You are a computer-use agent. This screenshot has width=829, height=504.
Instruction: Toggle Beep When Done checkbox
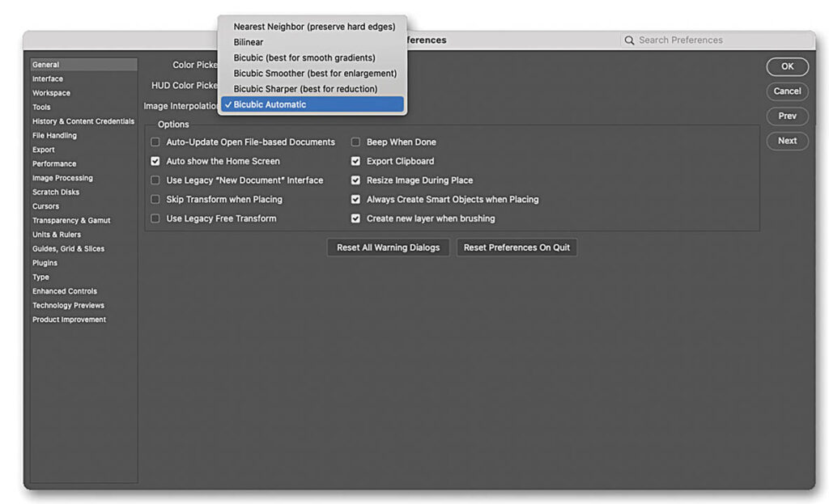click(x=355, y=142)
